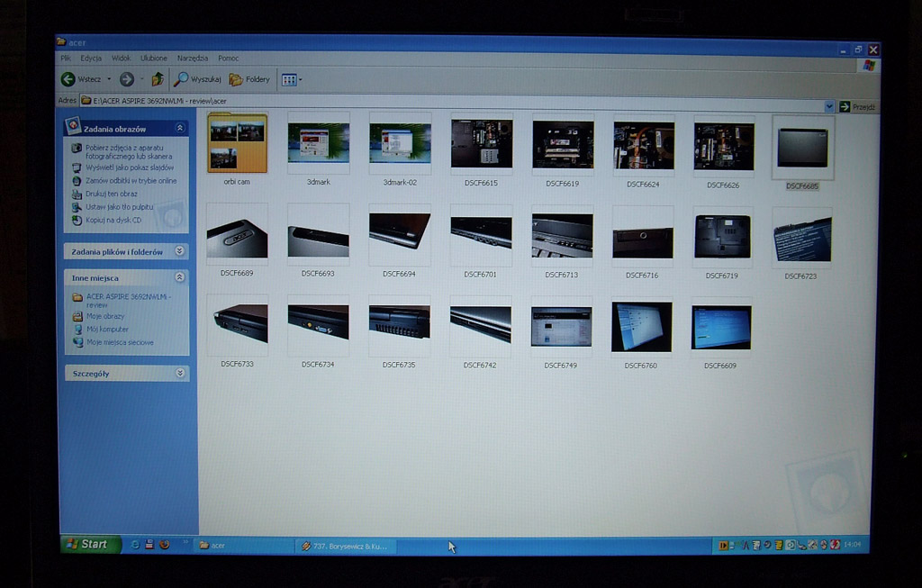Click Zamów odbitki w trybie online
This screenshot has width=922, height=588.
tap(131, 181)
